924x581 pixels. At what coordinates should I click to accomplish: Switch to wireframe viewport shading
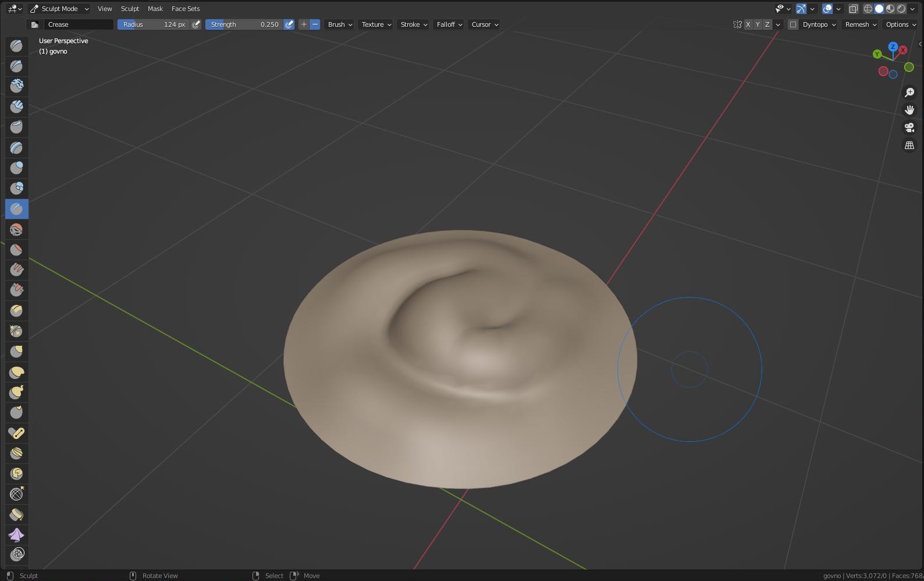(x=868, y=9)
